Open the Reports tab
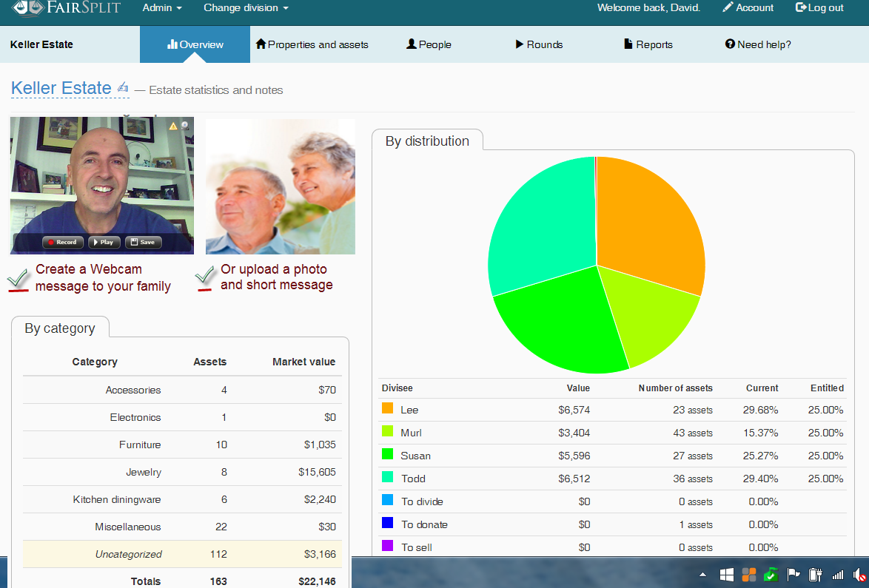This screenshot has width=869, height=588. pyautogui.click(x=648, y=44)
